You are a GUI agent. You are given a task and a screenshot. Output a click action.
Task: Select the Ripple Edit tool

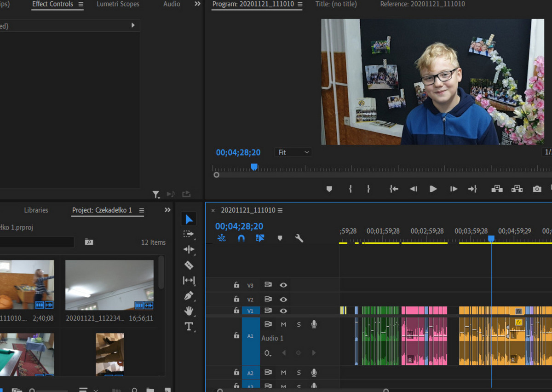point(189,249)
